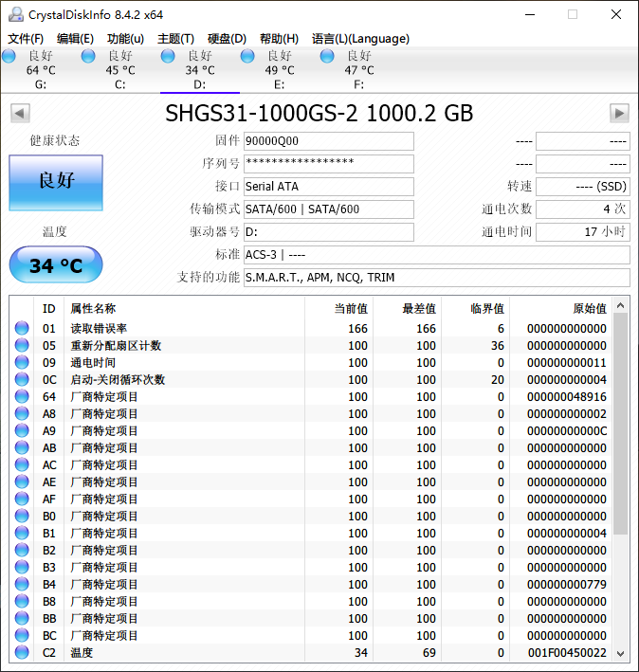Click the 34 °C temperature button

point(56,264)
